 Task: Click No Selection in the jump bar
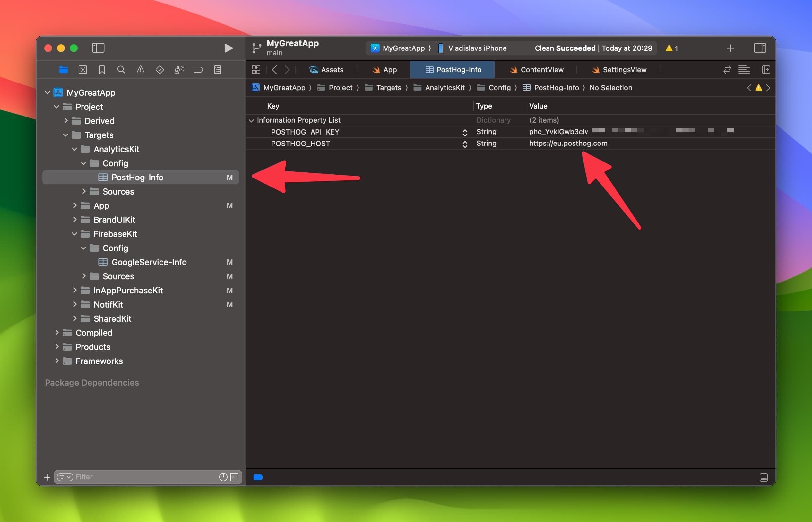pos(611,88)
